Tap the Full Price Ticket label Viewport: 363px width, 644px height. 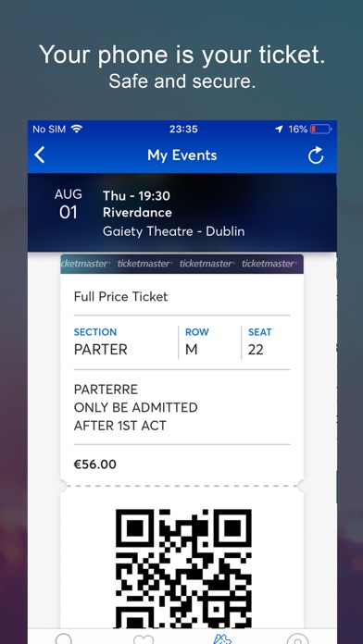pos(121,296)
